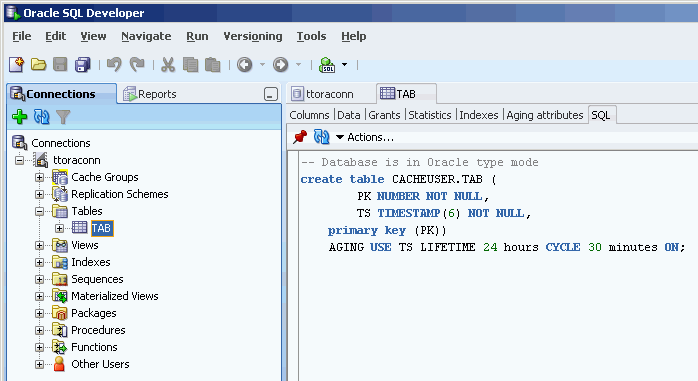Expand the Packages node

[39, 313]
